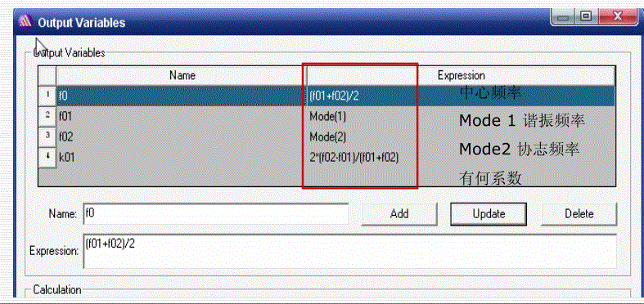Click the Expression column header
Image resolution: width=644 pixels, height=304 pixels.
461,76
